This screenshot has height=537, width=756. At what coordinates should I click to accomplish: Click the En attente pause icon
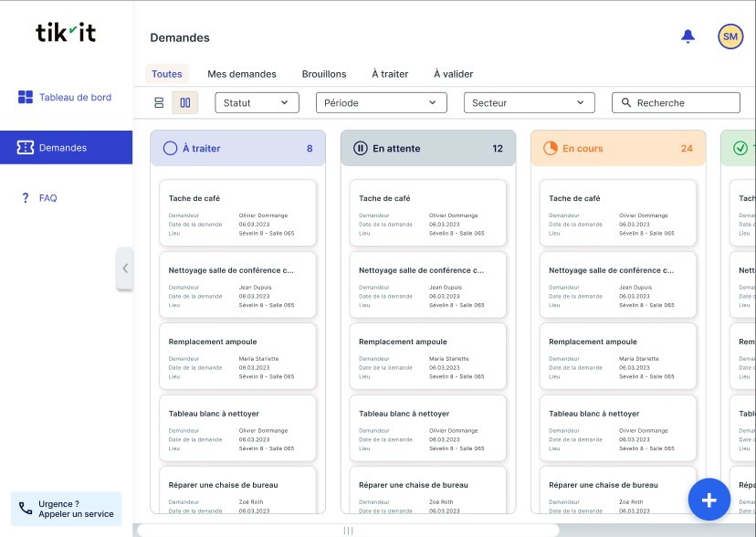[x=360, y=148]
